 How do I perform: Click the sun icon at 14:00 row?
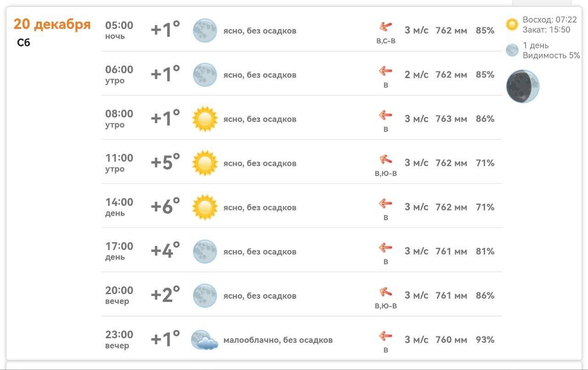[204, 207]
